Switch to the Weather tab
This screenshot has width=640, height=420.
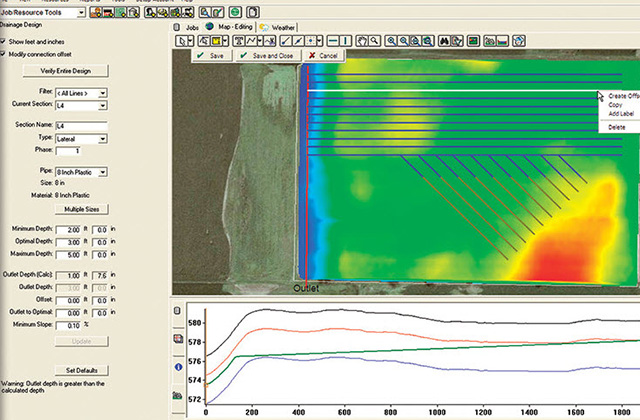278,27
